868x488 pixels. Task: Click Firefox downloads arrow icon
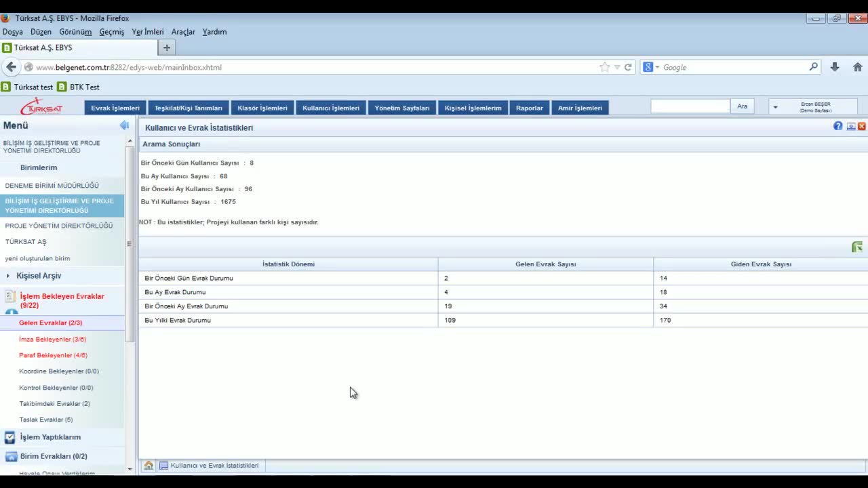click(835, 67)
